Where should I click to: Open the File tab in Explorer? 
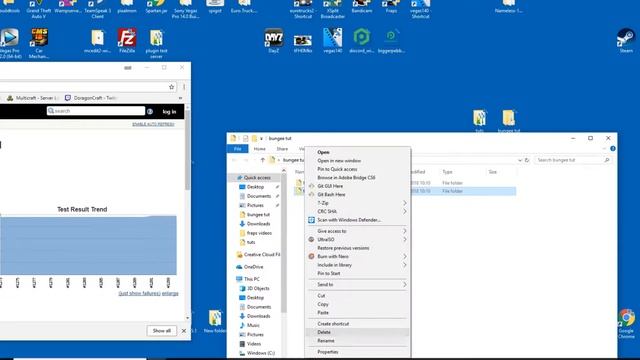coord(238,149)
